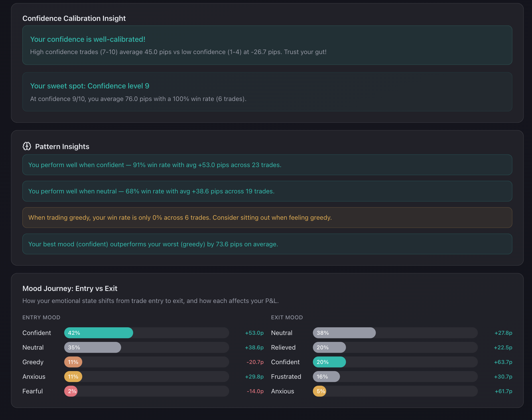The height and width of the screenshot is (420, 532).
Task: Open the greedy trading warning insight
Action: (267, 217)
